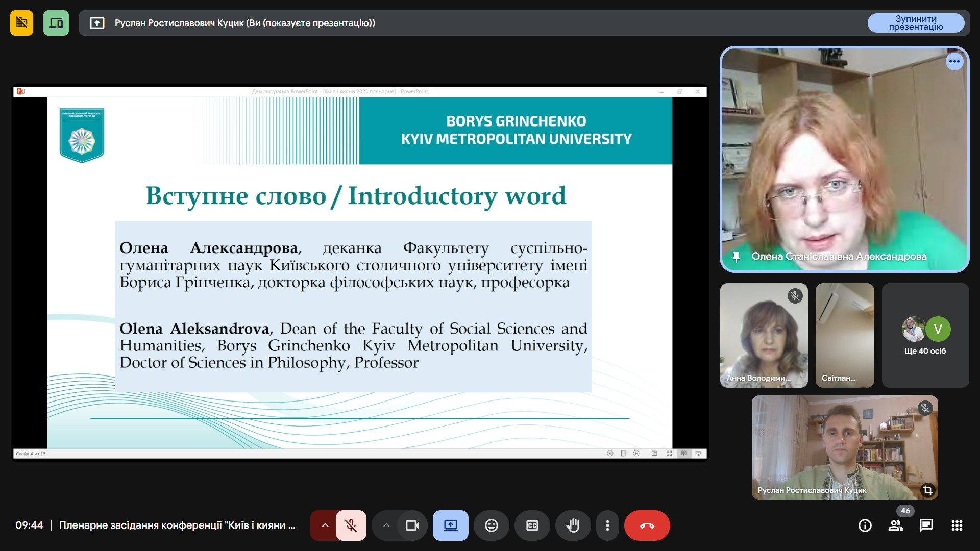
Task: Open the Ще 40 осіб participants tile
Action: [x=925, y=335]
